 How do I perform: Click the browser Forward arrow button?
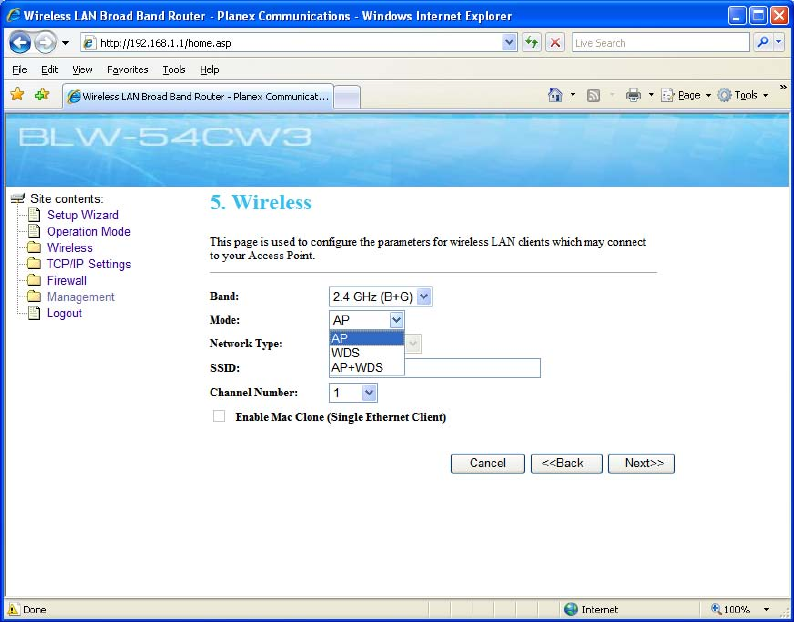pyautogui.click(x=46, y=43)
